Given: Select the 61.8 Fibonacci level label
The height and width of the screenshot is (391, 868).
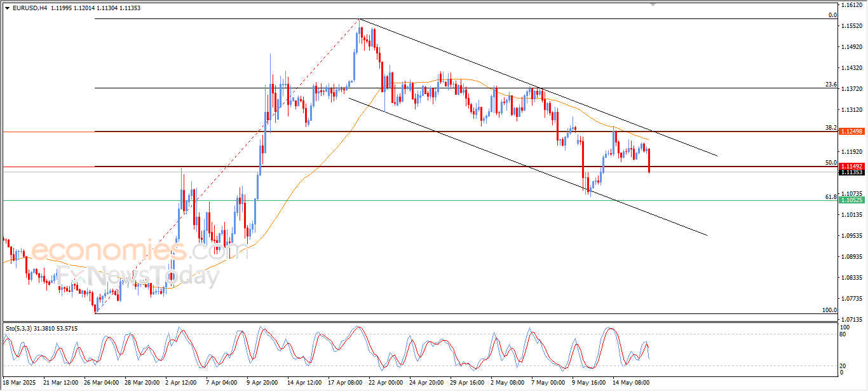Looking at the screenshot, I should [831, 197].
